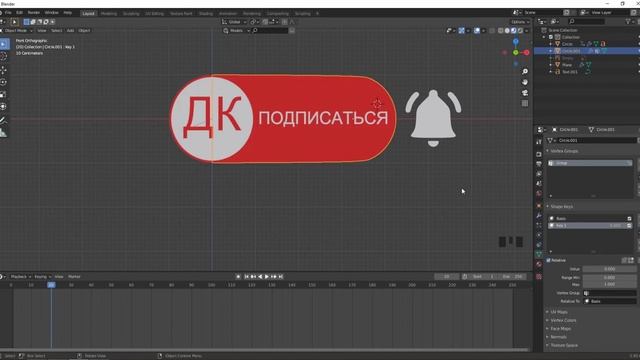This screenshot has height=360, width=640.
Task: Click the Range Min value field
Action: point(609,278)
